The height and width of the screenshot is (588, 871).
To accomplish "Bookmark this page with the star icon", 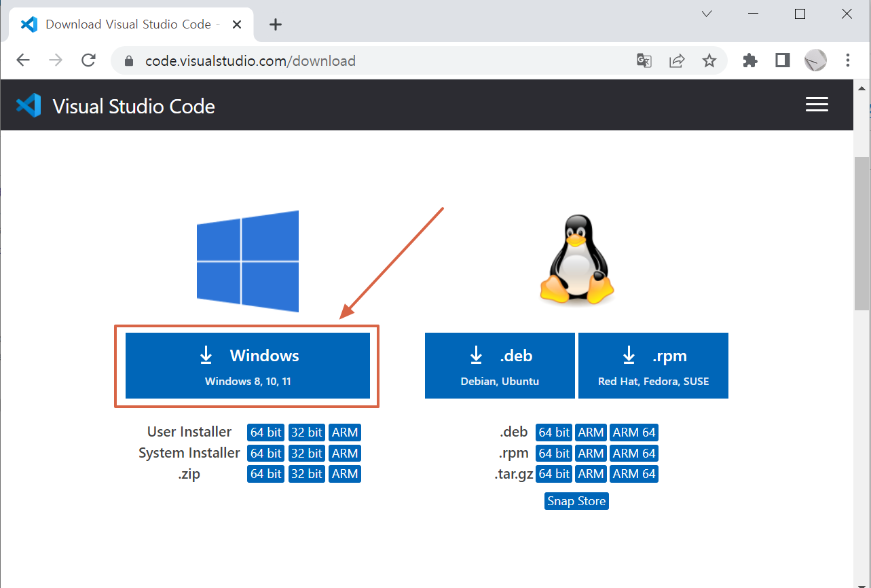I will pos(709,60).
